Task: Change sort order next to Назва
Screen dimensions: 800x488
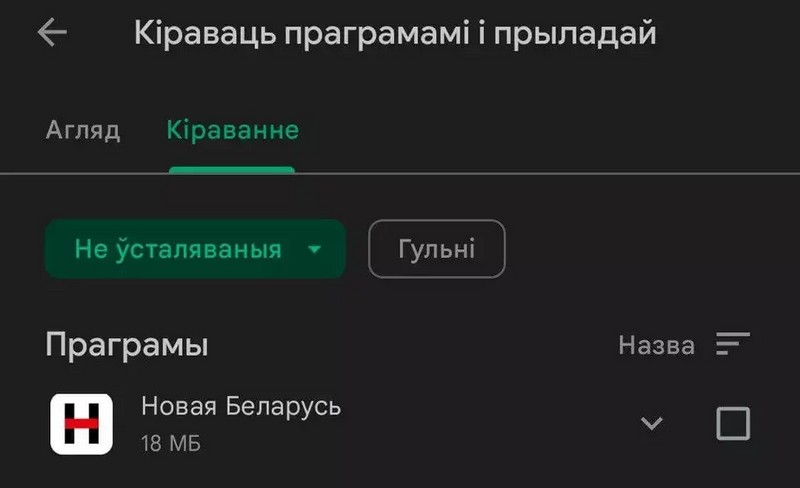Action: (x=732, y=344)
